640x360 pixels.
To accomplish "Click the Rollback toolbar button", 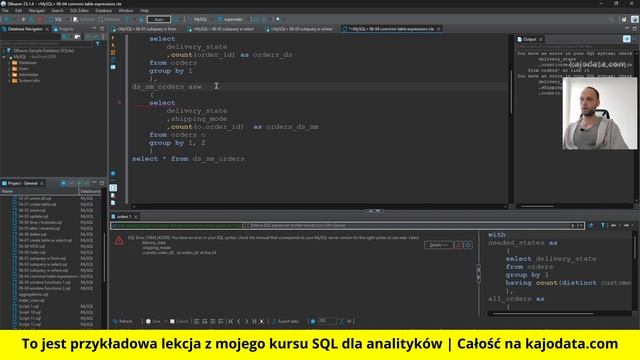I will [109, 19].
